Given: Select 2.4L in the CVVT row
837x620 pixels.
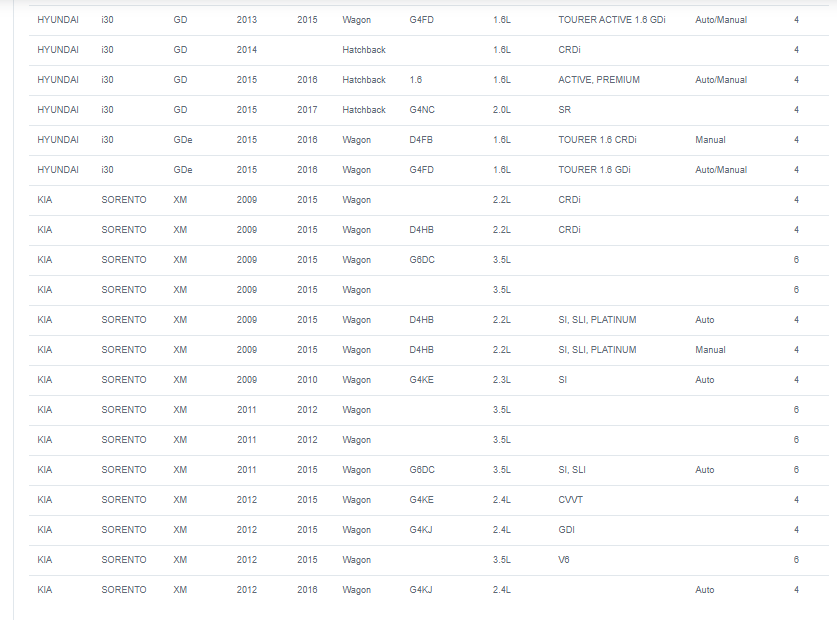Looking at the screenshot, I should point(502,499).
